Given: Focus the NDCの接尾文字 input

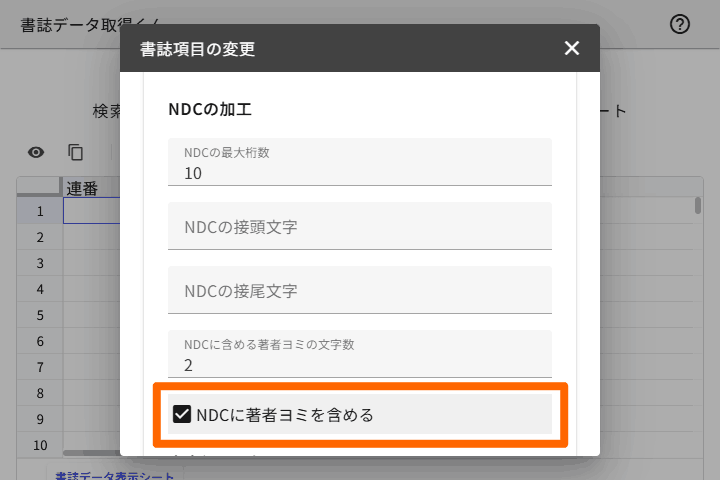Looking at the screenshot, I should [x=360, y=290].
